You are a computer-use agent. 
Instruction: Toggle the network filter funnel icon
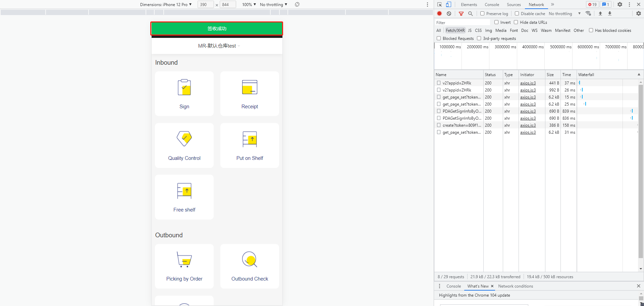coord(461,14)
